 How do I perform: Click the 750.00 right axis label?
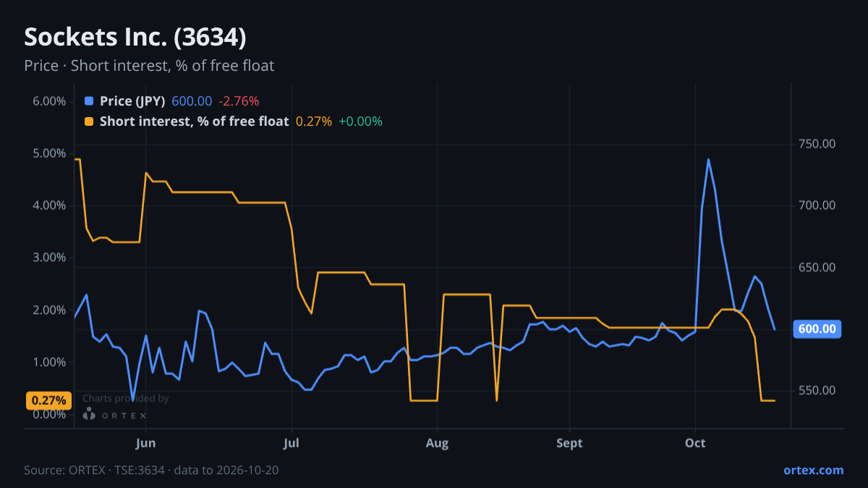(817, 144)
